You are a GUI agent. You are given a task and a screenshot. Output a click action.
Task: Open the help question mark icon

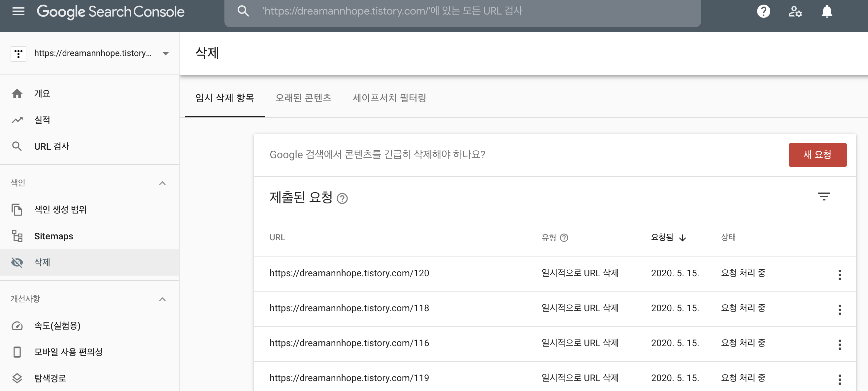pos(764,11)
